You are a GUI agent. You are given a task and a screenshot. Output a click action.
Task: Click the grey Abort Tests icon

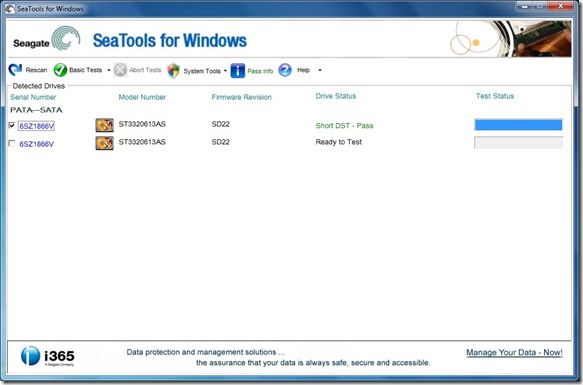click(x=120, y=70)
